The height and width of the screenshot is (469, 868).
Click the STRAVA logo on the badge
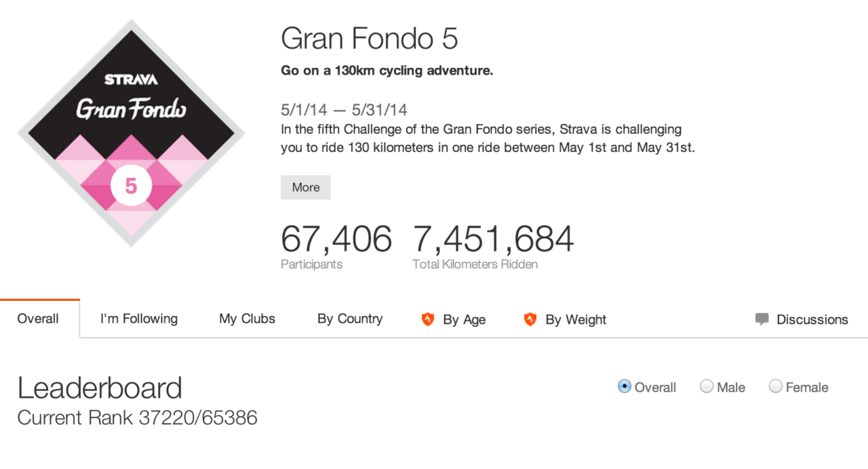click(x=131, y=79)
